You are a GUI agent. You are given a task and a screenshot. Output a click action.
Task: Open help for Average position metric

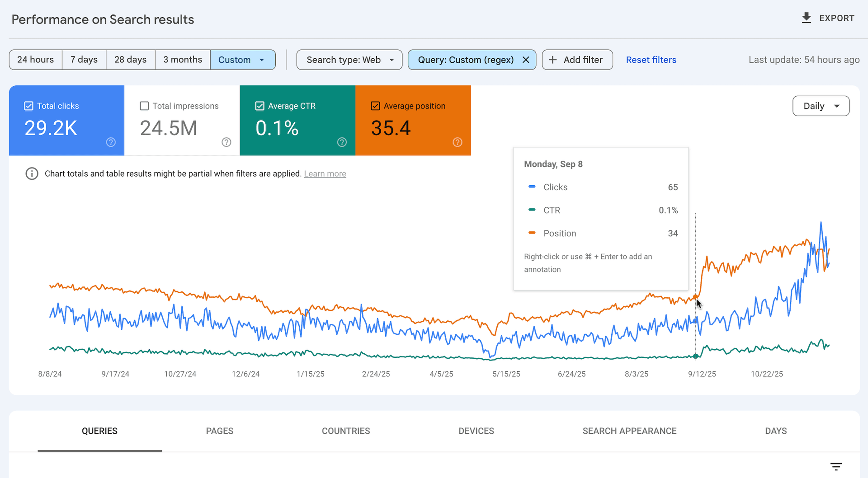[x=458, y=142]
